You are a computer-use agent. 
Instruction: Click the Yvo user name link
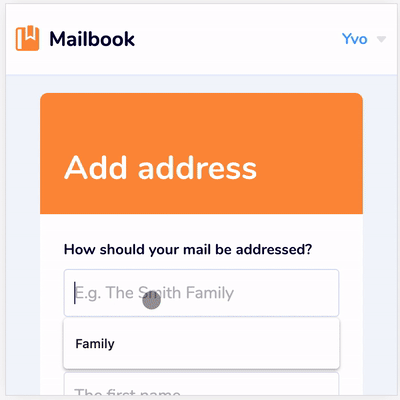pos(354,39)
